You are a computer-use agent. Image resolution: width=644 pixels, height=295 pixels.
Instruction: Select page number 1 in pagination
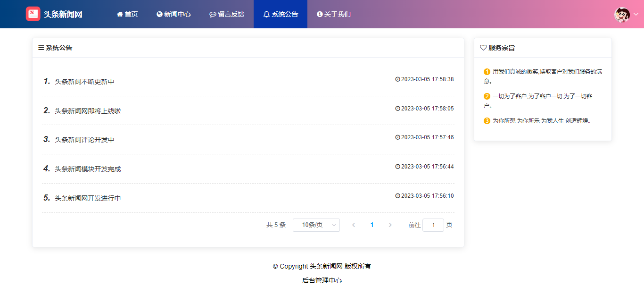point(372,225)
